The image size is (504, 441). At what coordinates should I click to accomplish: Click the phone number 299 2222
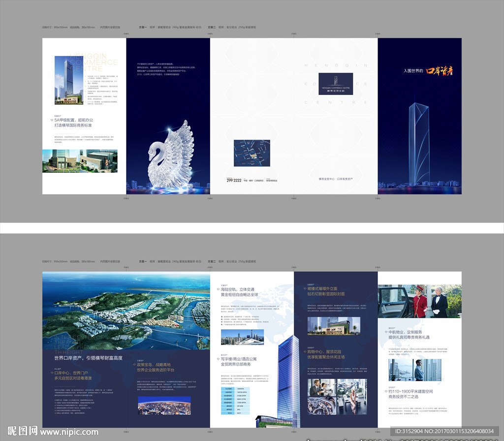point(234,180)
